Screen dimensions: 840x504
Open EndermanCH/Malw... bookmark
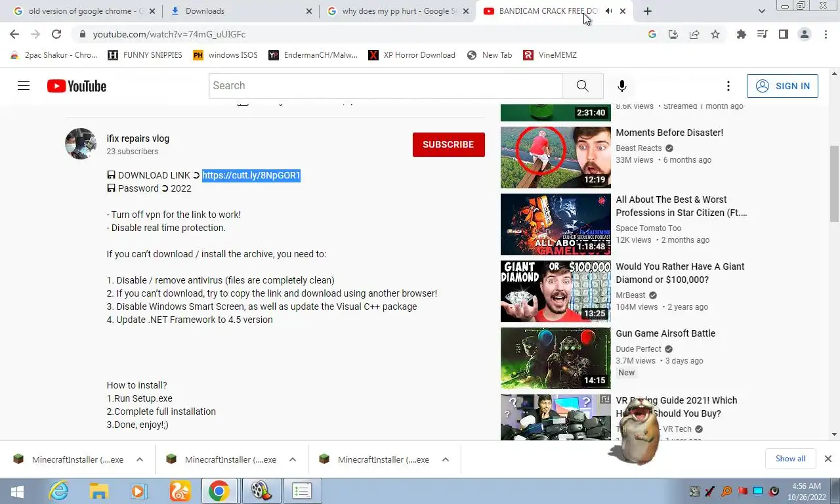(313, 55)
